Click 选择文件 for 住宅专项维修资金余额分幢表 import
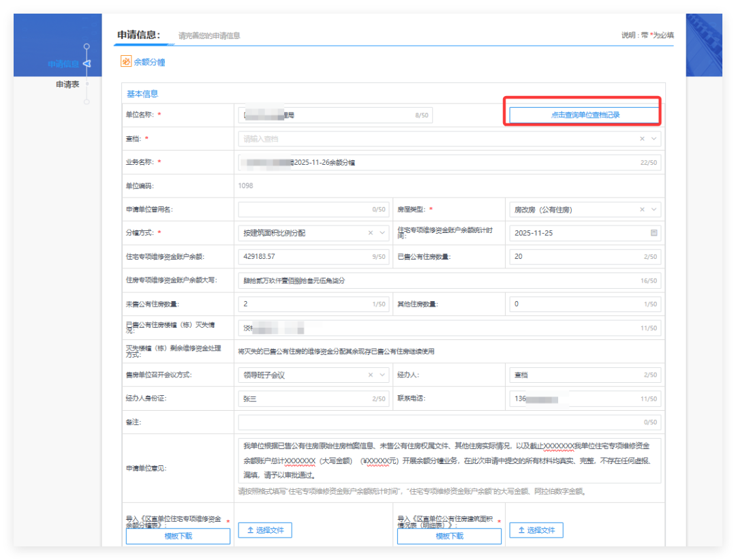Image resolution: width=736 pixels, height=560 pixels. (264, 530)
